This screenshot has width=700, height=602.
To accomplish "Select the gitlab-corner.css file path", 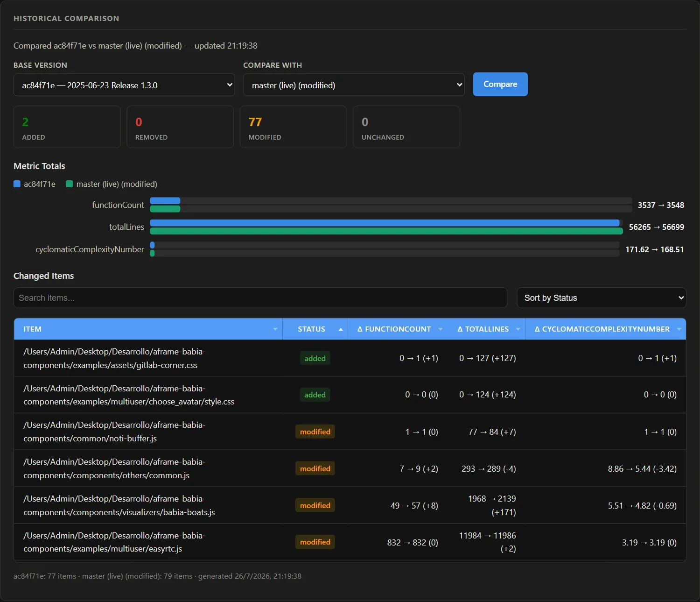I will [x=114, y=358].
